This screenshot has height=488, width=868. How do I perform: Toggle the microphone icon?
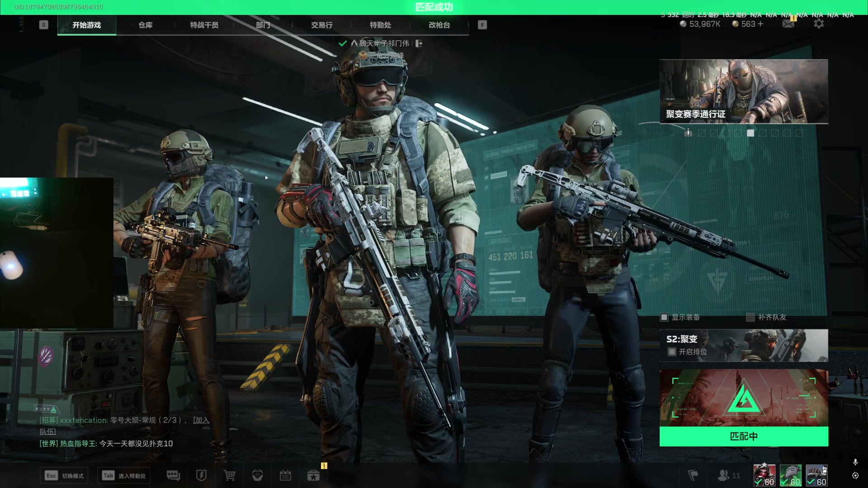(855, 462)
